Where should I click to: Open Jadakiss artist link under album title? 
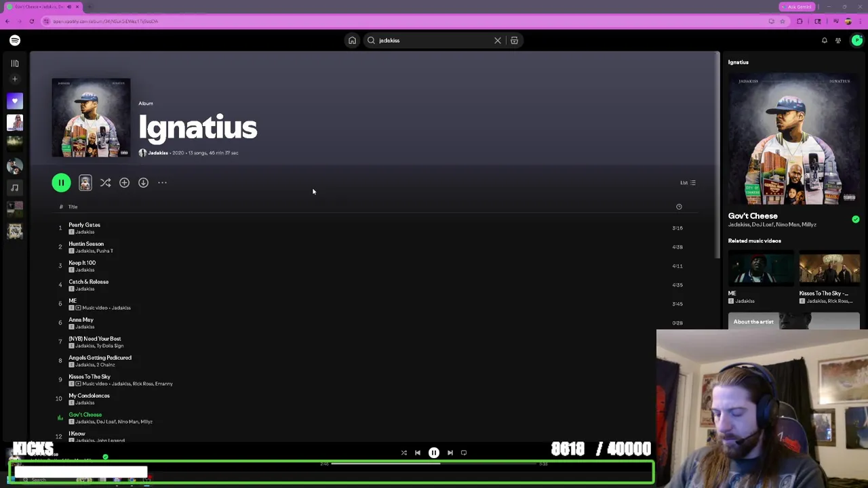[x=158, y=153]
